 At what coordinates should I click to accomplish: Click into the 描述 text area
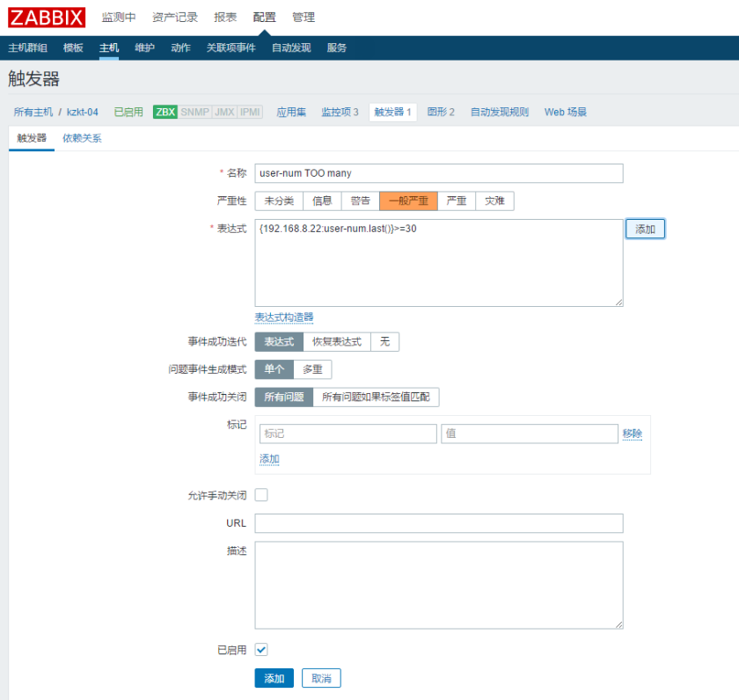click(439, 585)
